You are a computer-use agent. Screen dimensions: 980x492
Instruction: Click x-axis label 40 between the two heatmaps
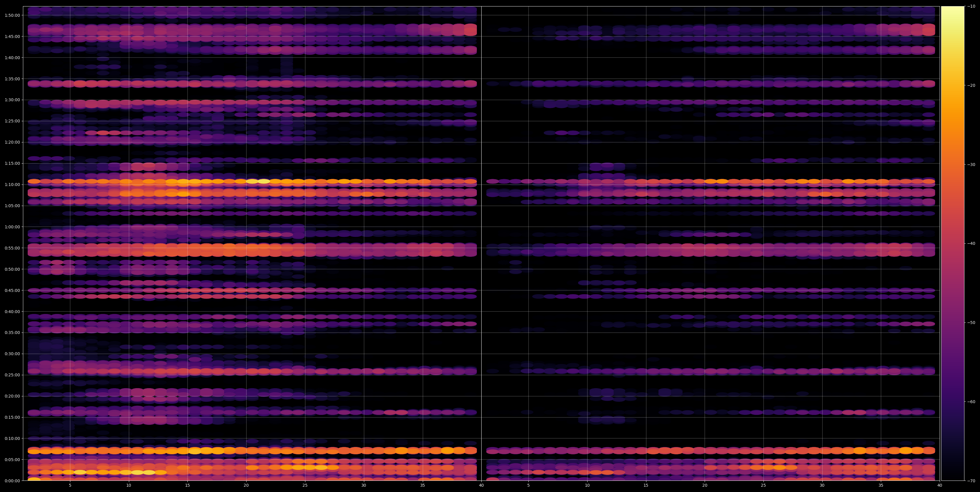[481, 486]
